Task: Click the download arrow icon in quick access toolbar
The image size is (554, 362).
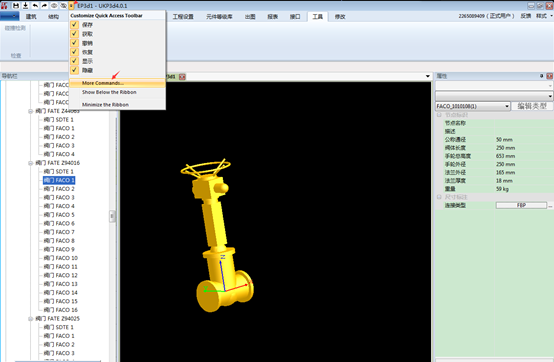Action: pyautogui.click(x=25, y=5)
